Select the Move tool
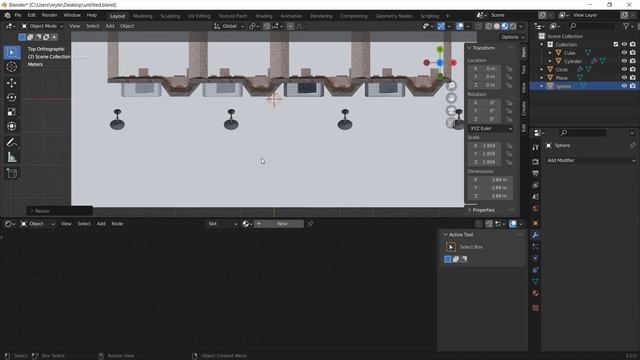This screenshot has height=360, width=640. 12,83
